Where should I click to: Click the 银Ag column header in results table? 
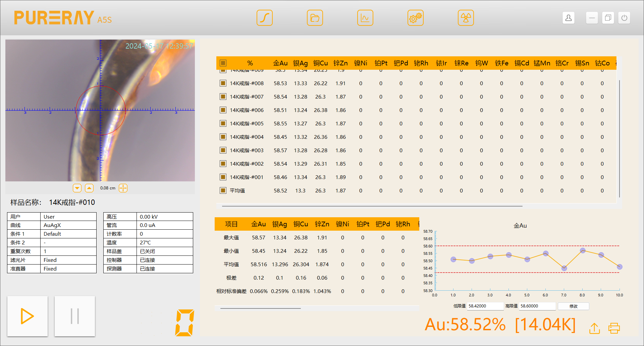tap(301, 63)
